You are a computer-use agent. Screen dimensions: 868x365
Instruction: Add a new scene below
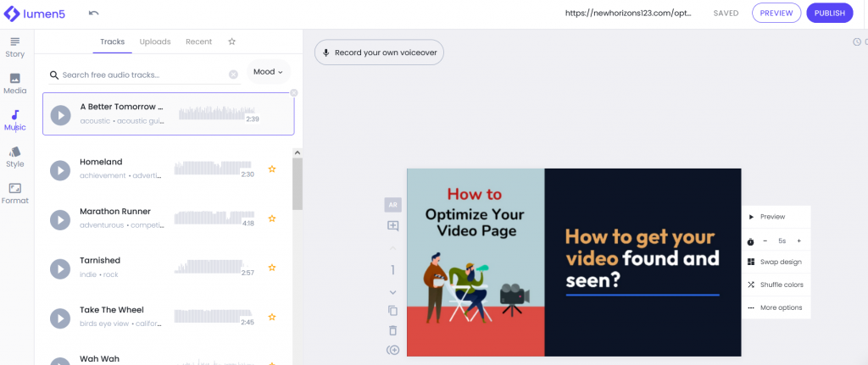(393, 350)
